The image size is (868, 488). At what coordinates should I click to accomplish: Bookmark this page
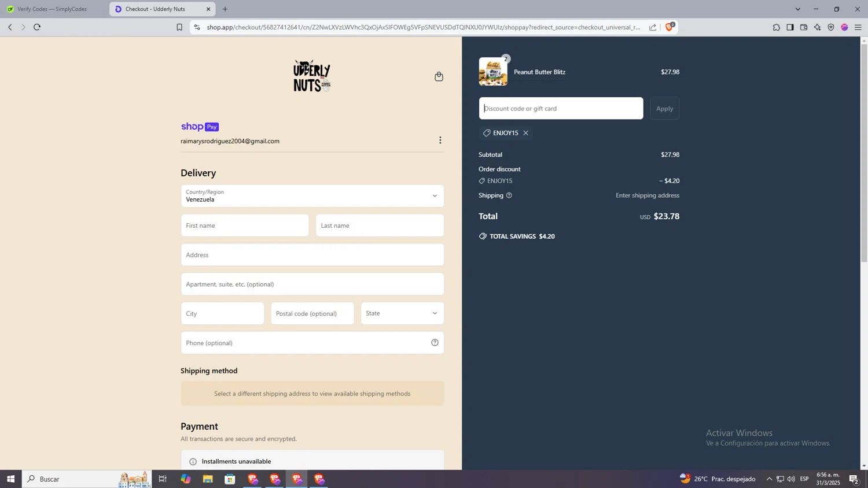[x=179, y=27]
